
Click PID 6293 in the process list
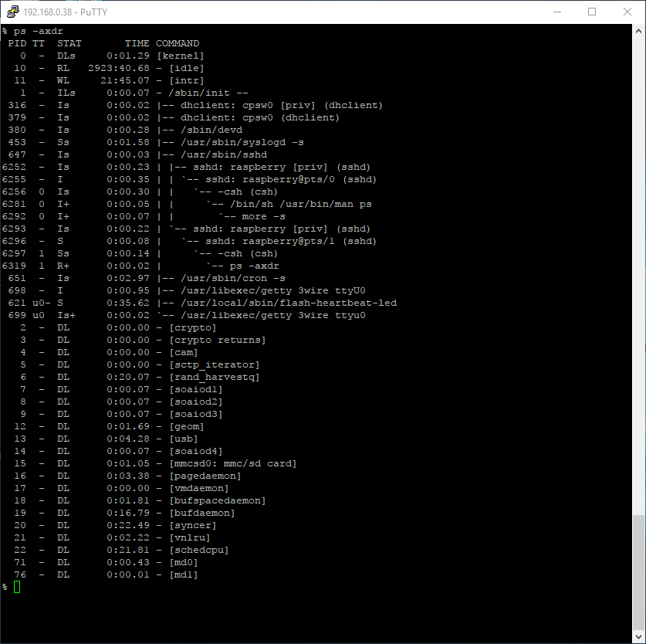click(x=14, y=229)
